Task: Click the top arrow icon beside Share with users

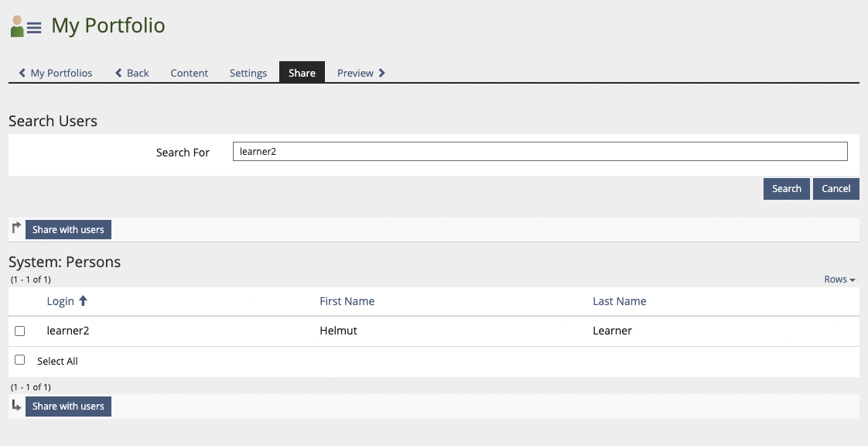Action: coord(16,228)
